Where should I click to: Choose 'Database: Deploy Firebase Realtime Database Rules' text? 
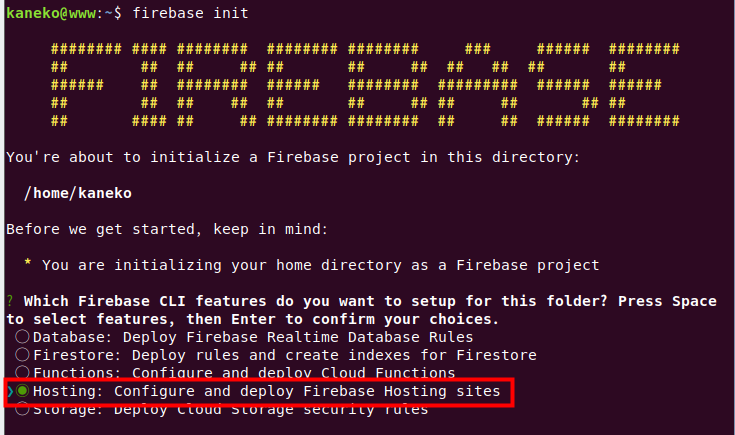[x=253, y=337]
